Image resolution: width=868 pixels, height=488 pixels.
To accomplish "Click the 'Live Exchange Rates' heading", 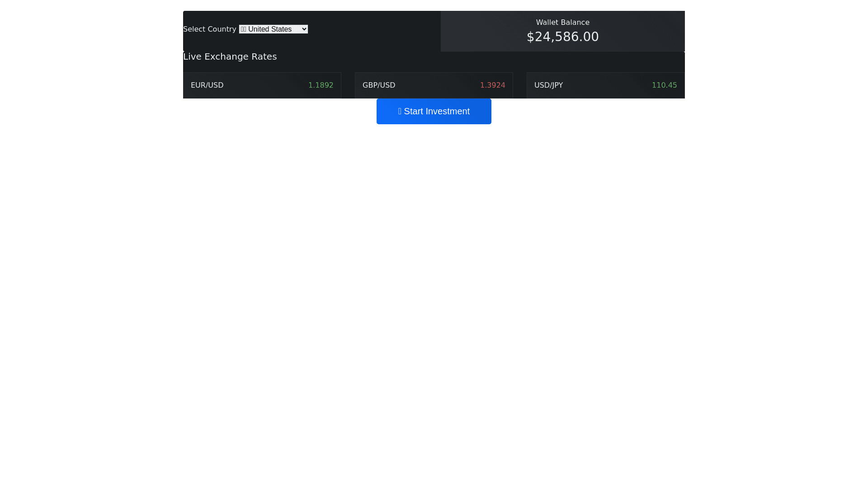I will point(230,56).
